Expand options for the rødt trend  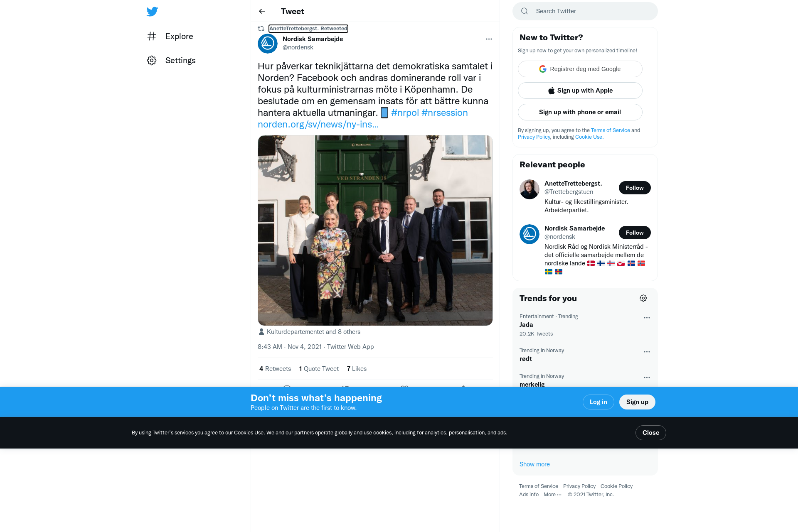(647, 352)
